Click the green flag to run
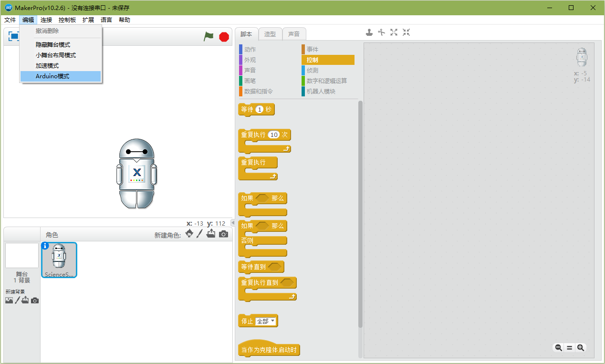This screenshot has height=364, width=605. (x=209, y=36)
